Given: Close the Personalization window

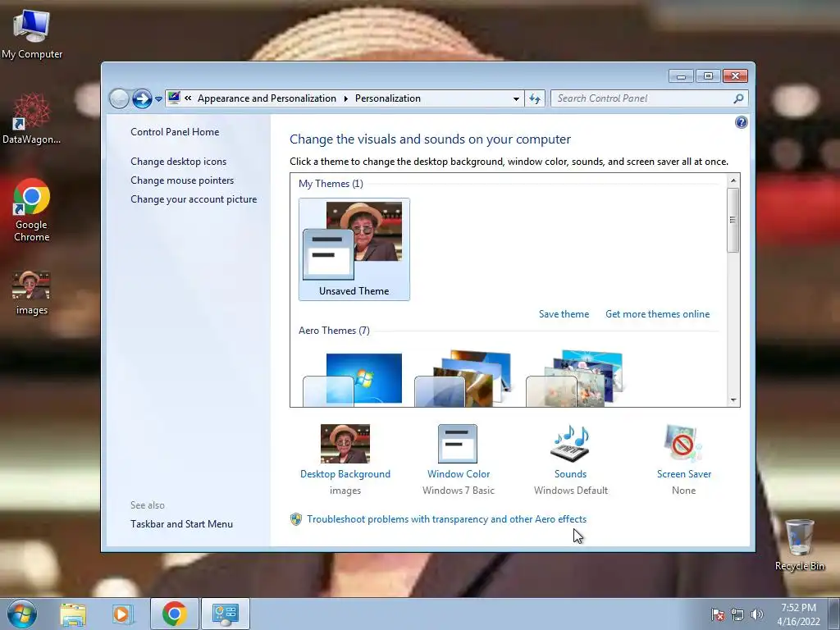Looking at the screenshot, I should point(735,76).
